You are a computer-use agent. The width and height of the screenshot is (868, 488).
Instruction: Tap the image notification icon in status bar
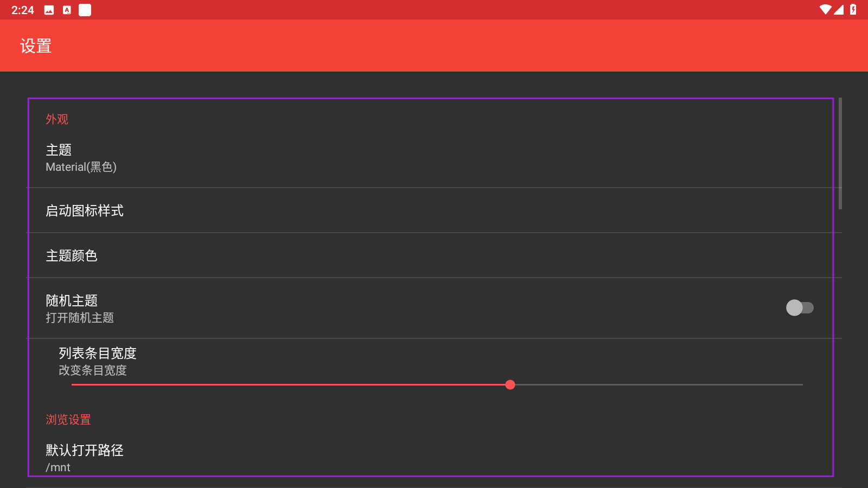tap(49, 10)
